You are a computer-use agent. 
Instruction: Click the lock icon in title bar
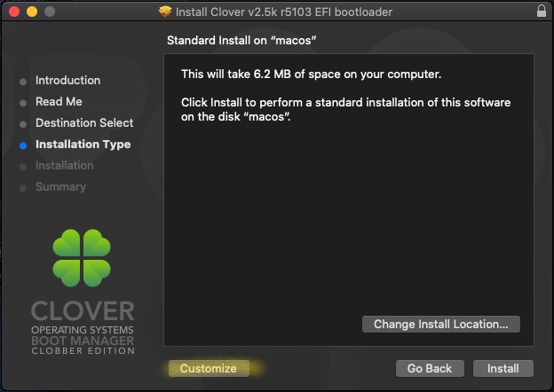(542, 12)
